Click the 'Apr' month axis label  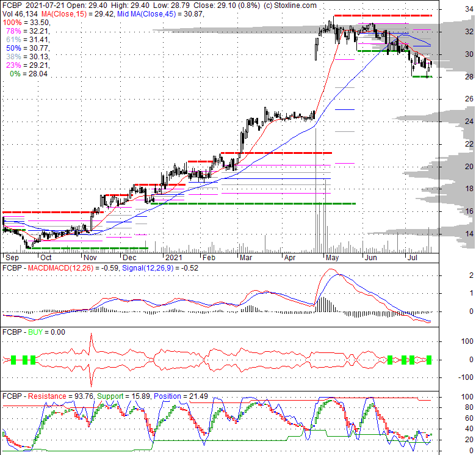(290, 258)
